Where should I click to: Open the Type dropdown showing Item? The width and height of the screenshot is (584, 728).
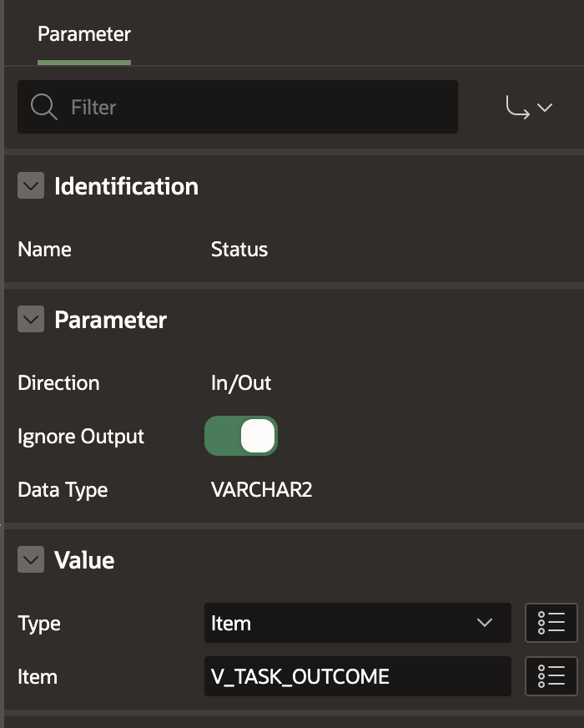(x=357, y=623)
